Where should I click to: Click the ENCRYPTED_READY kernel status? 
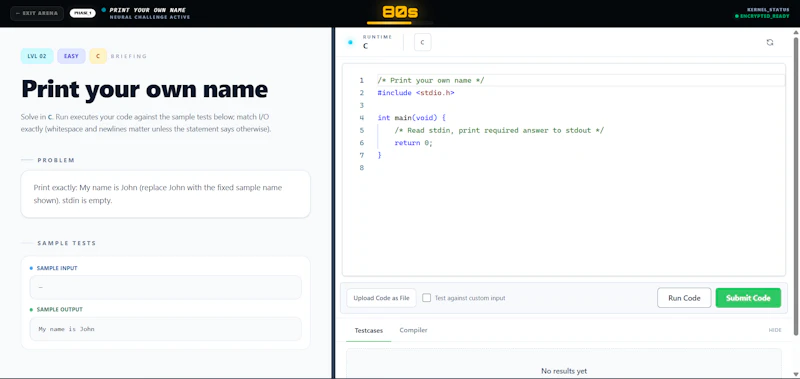tap(762, 16)
